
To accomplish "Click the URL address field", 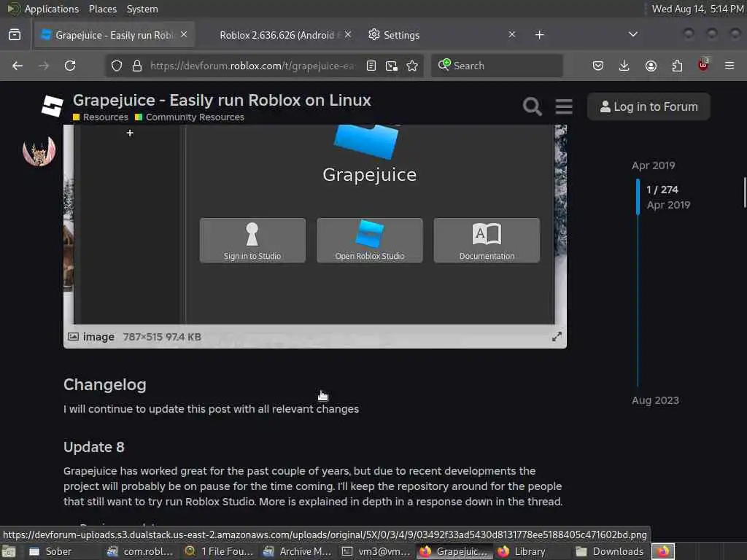I will coord(252,66).
